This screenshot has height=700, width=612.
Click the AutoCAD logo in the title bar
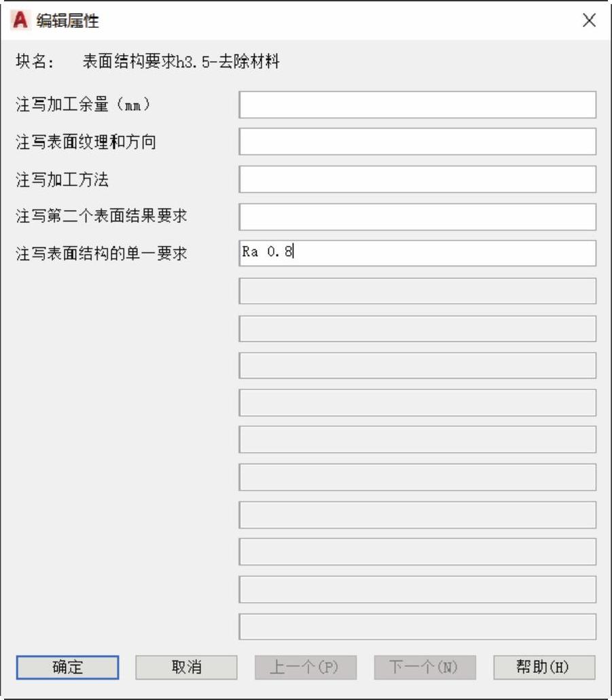[21, 20]
